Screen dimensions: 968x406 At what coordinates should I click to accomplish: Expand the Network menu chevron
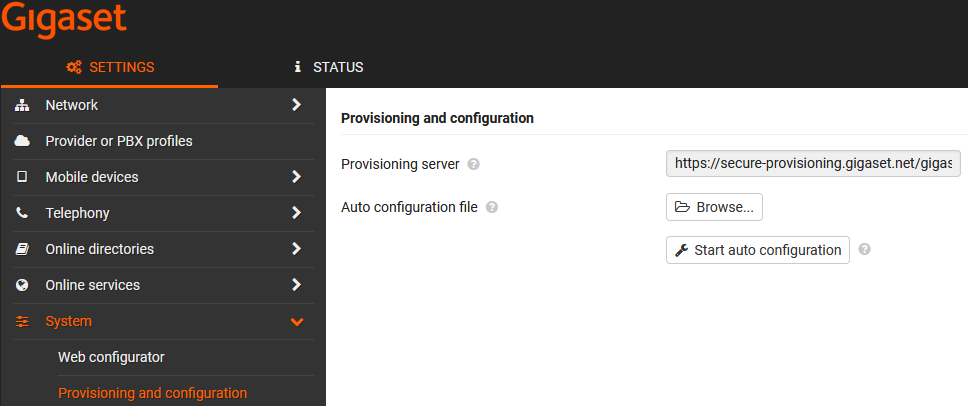point(296,105)
